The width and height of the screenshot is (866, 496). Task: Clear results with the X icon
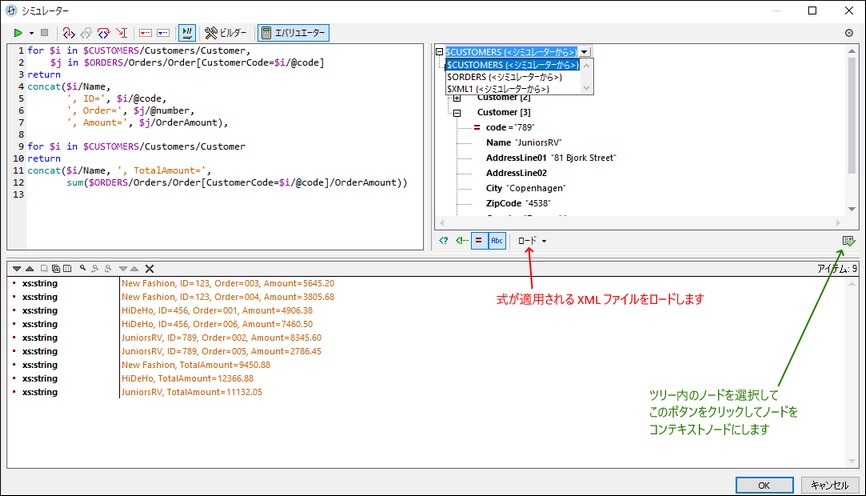[150, 269]
